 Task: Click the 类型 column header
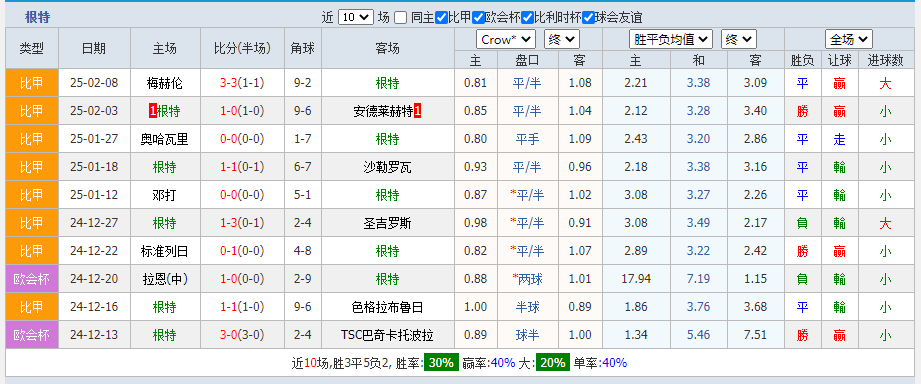pyautogui.click(x=32, y=48)
